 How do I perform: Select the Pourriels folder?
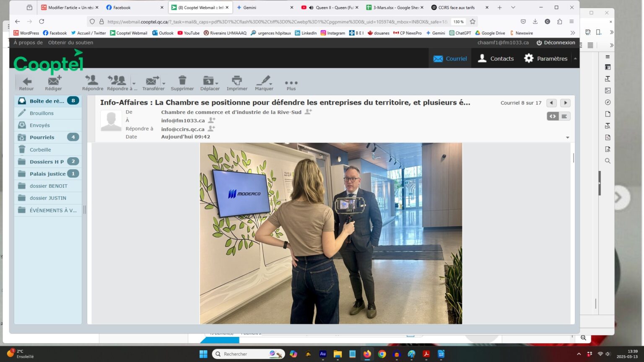coord(42,137)
